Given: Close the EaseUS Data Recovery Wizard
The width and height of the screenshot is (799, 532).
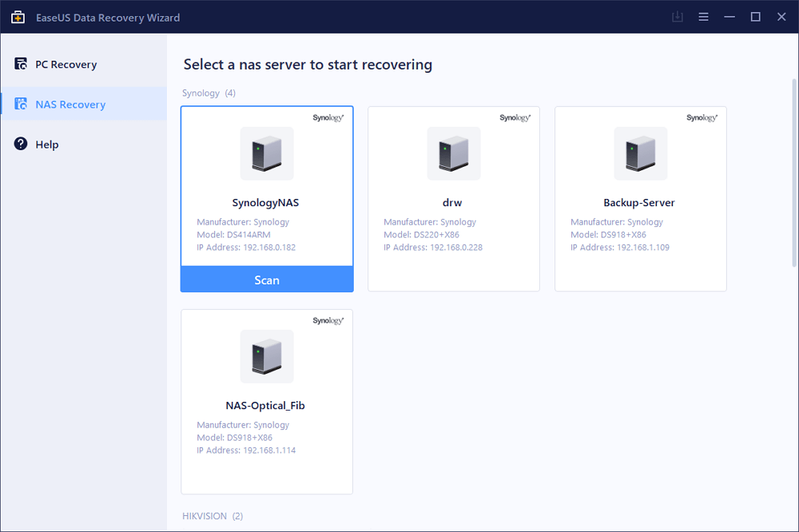Looking at the screenshot, I should point(781,17).
